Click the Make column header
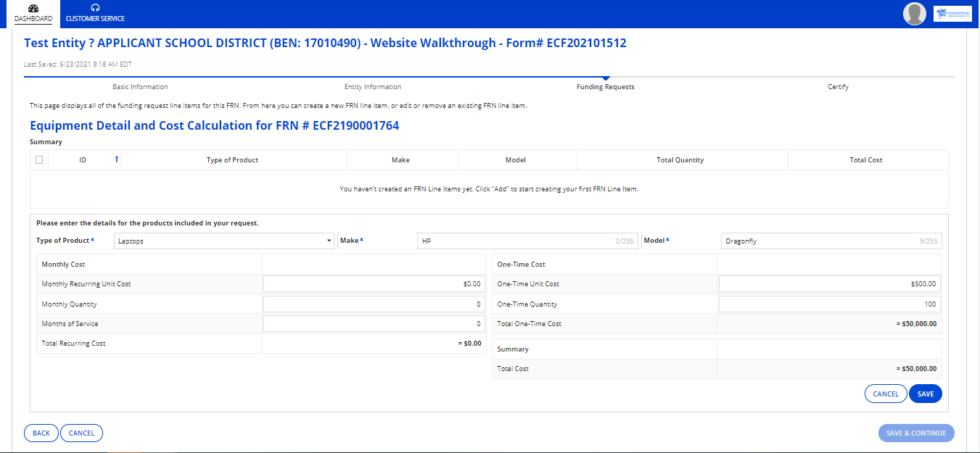 pyautogui.click(x=400, y=160)
